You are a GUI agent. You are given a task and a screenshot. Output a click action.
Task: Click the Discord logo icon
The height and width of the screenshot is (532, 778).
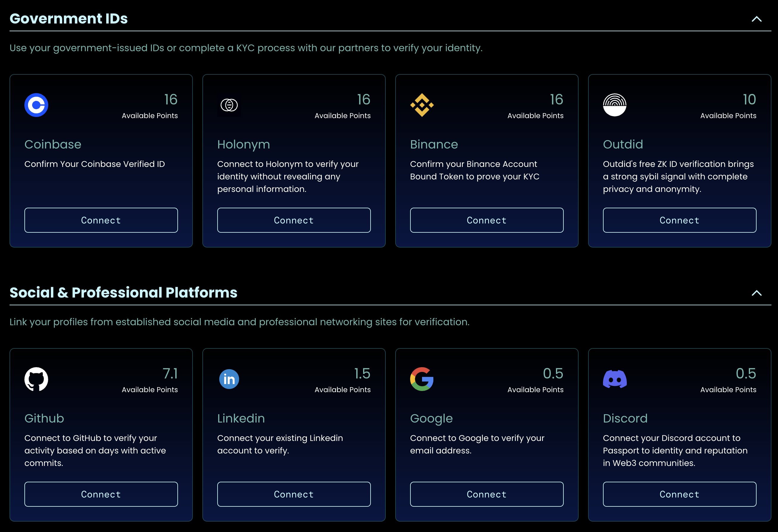pos(615,379)
